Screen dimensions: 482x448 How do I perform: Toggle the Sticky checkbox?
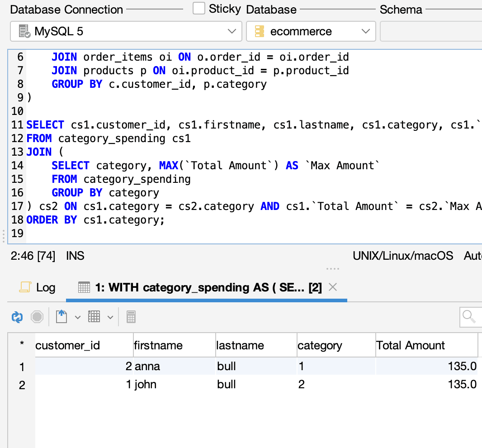199,8
